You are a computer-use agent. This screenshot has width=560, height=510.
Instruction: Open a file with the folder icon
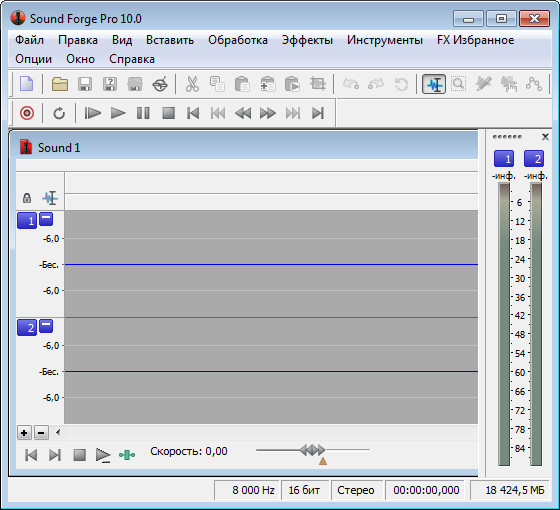[x=60, y=84]
